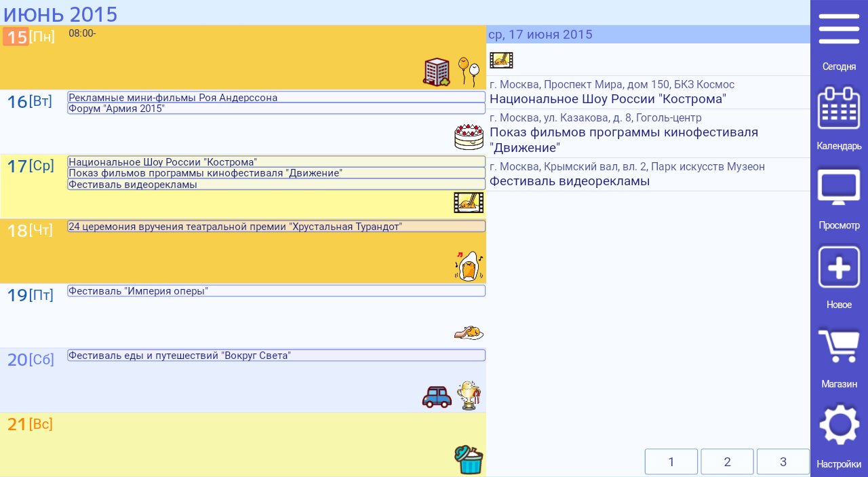Select day 21 [Вс]
Viewport: 868px width, 477px height.
tap(30, 424)
